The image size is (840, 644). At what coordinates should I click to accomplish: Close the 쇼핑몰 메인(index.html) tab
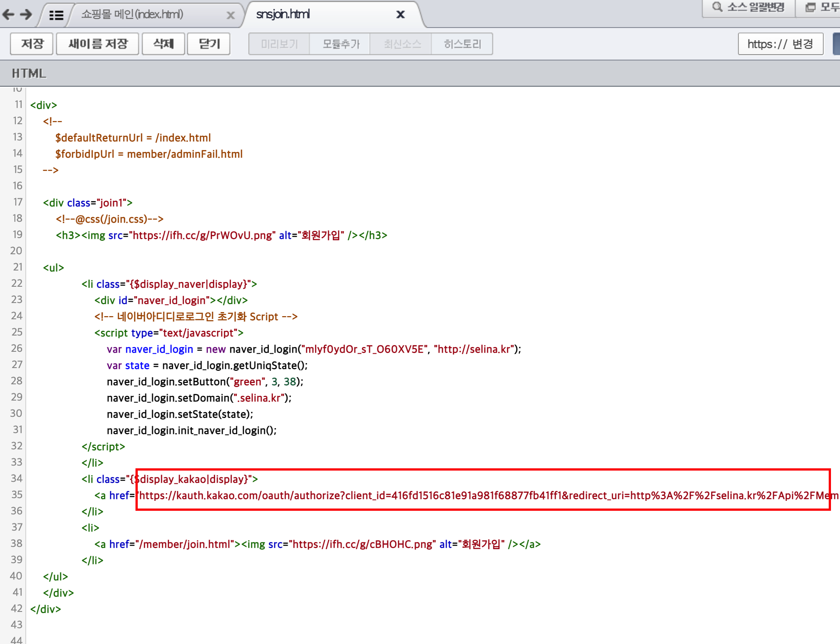[230, 15]
